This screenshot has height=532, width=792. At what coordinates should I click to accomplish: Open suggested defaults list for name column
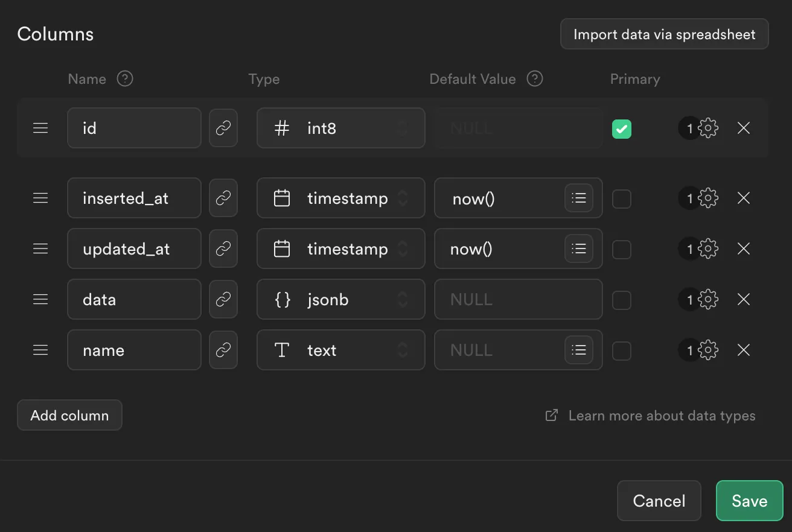pos(579,350)
